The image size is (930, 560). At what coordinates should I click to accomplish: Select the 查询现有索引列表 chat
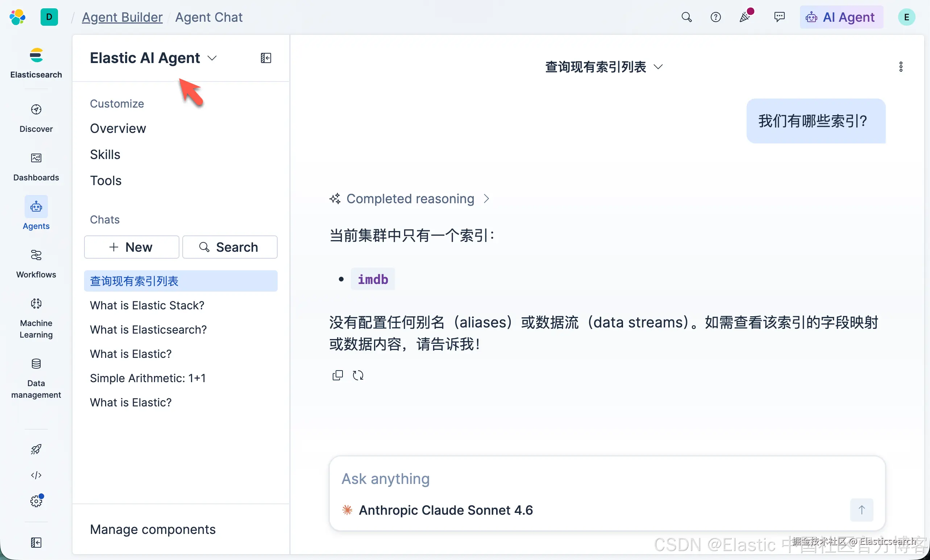[181, 281]
